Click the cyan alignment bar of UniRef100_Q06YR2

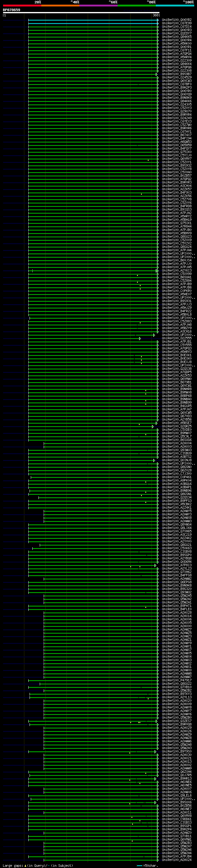pos(93,20)
